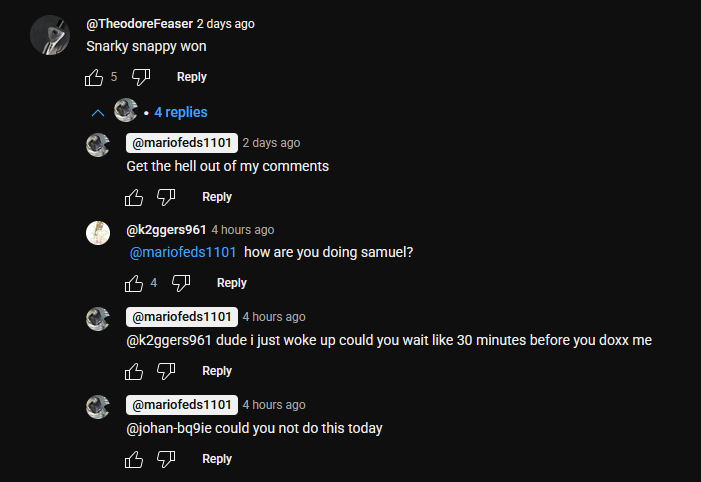Reply to k2ggers961's comment
This screenshot has height=482, width=701.
tap(232, 283)
